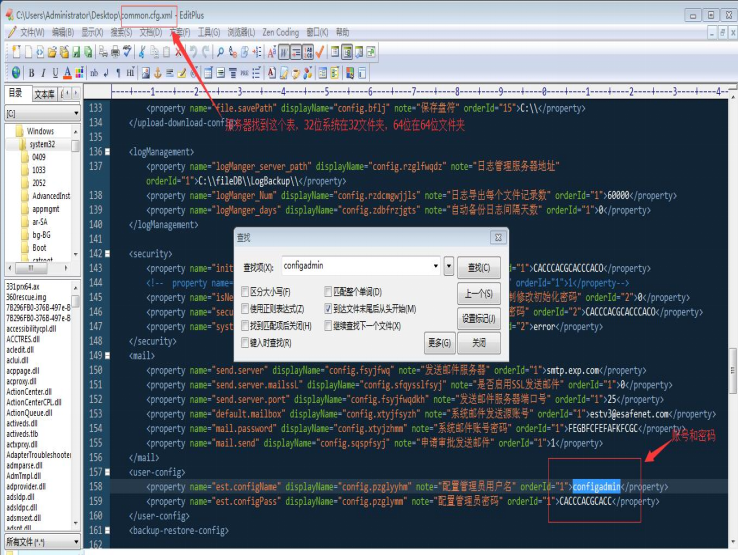Enable 使用正则表达式 checkbox
Viewport: 738px width, 555px height.
(x=245, y=309)
